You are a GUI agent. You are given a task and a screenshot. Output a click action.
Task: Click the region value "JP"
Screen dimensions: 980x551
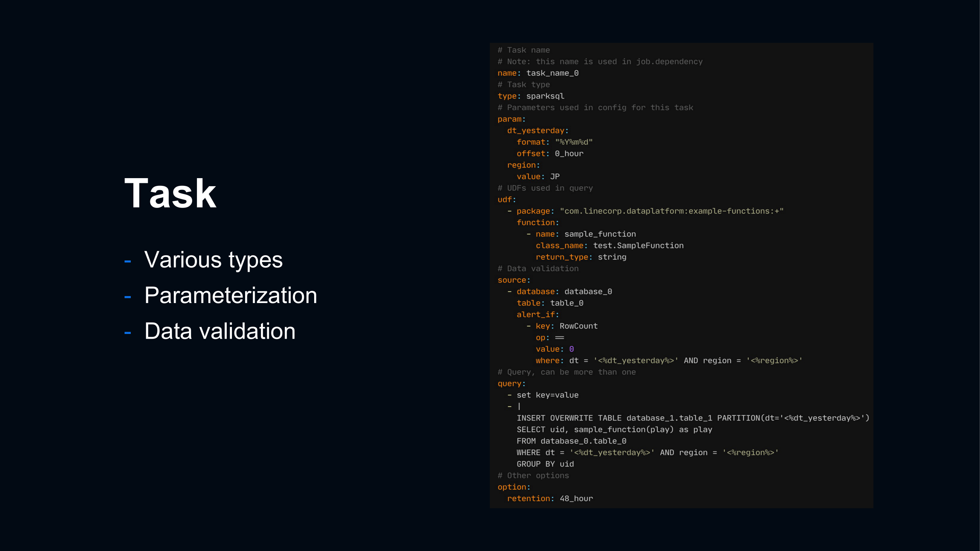tap(554, 176)
